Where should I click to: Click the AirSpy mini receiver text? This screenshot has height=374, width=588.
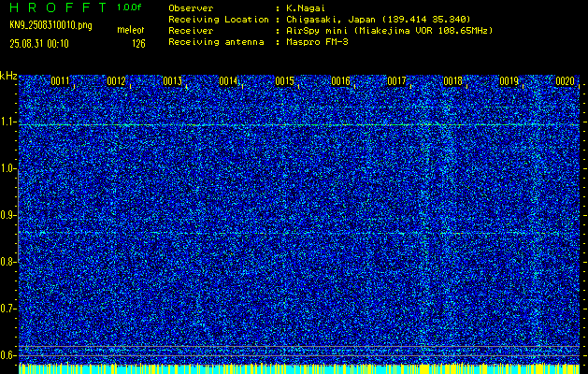(389, 30)
